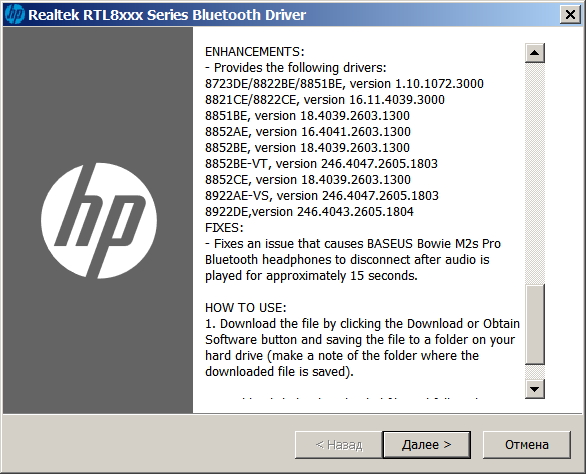This screenshot has width=586, height=474.
Task: Click the ENHANCEMENTS heading text
Action: [x=255, y=52]
